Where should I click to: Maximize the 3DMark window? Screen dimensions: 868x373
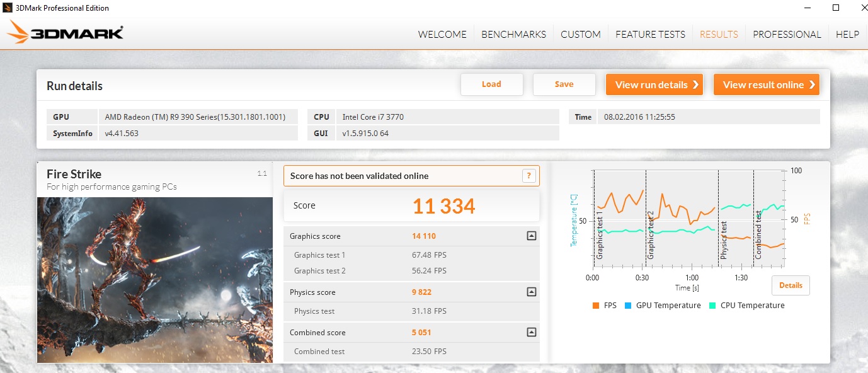point(836,8)
